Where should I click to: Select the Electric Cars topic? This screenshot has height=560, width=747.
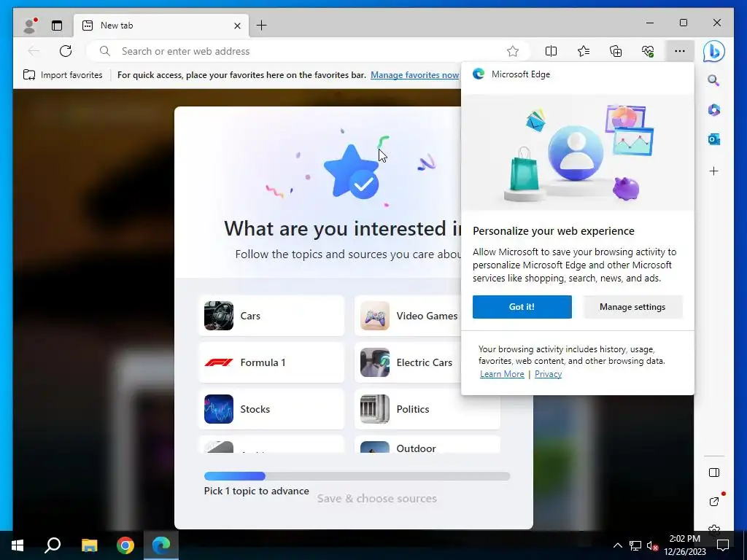[408, 362]
